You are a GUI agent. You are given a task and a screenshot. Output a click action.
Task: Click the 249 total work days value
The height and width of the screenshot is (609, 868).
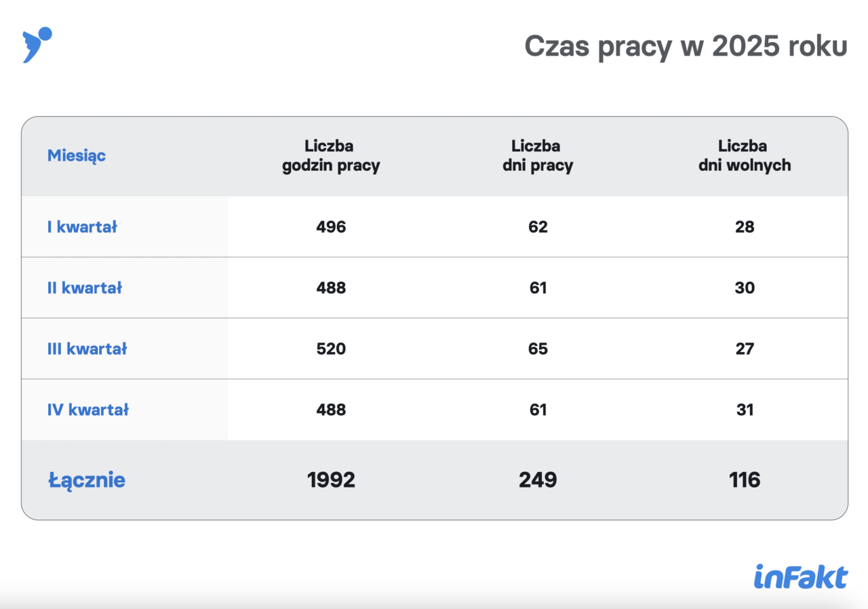pos(538,480)
